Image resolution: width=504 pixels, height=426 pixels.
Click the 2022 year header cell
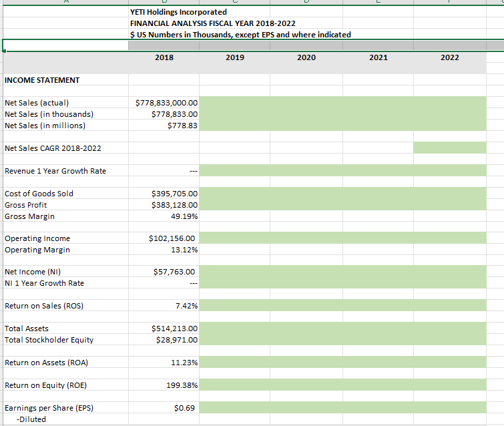[x=449, y=58]
